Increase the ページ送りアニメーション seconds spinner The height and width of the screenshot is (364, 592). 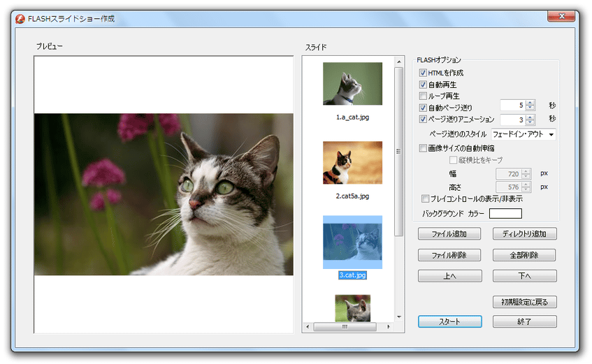530,117
